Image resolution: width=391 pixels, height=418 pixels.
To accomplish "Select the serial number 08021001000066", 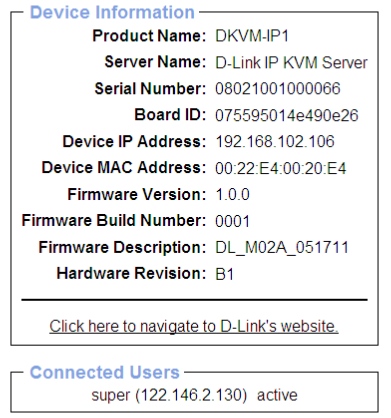I will point(278,89).
